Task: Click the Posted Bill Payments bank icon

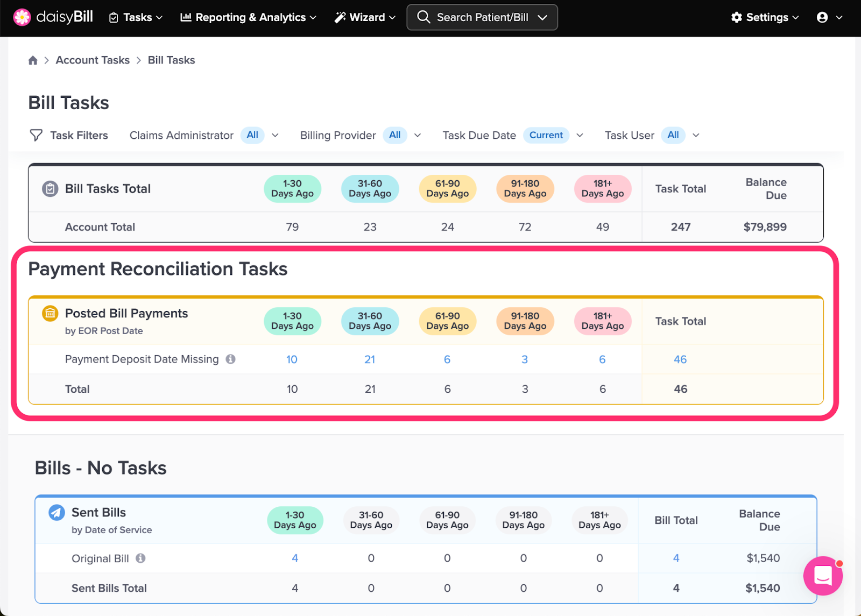Action: (50, 313)
